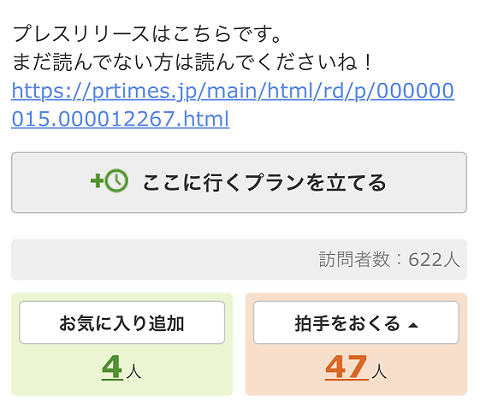The width and height of the screenshot is (480, 408).
Task: View the 47 people who applauded
Action: click(x=347, y=367)
